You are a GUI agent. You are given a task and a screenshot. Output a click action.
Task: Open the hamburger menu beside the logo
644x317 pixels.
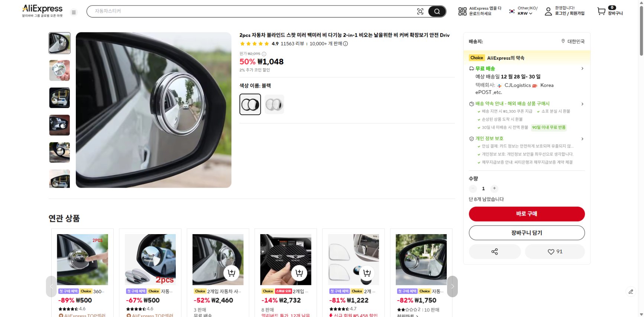(74, 12)
